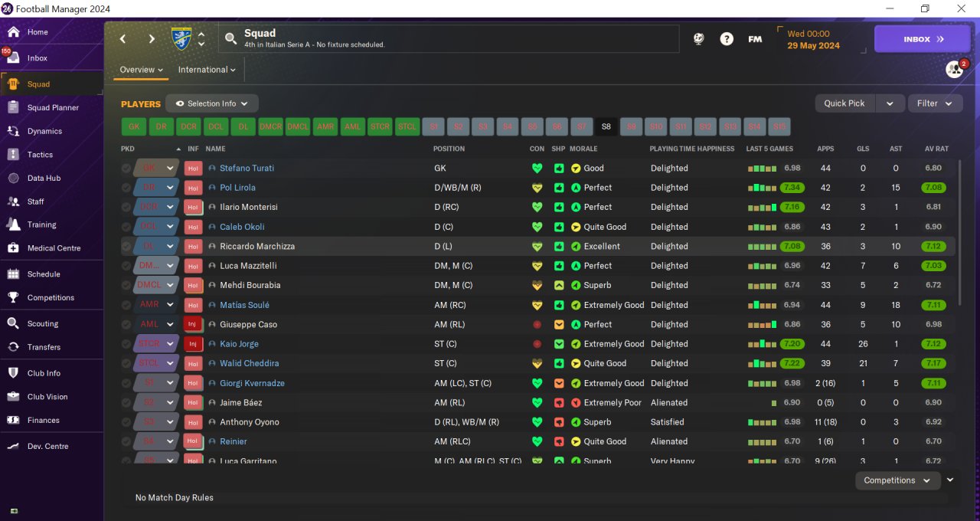This screenshot has width=980, height=521.
Task: Toggle the picked circle for Mehdi Bourabia
Action: click(126, 285)
